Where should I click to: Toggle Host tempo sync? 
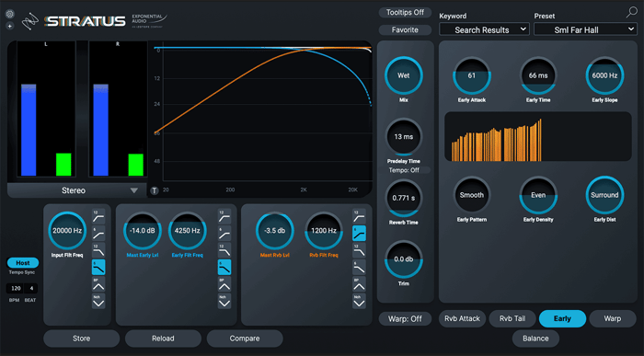pos(23,263)
